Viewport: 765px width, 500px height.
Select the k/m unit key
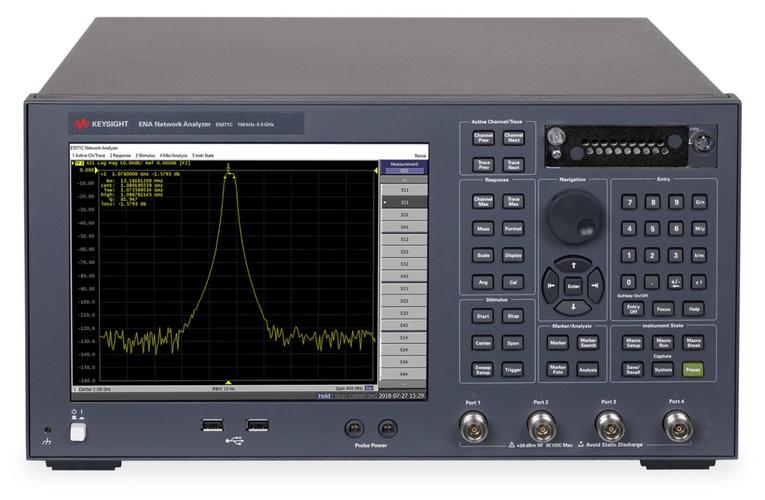[700, 255]
